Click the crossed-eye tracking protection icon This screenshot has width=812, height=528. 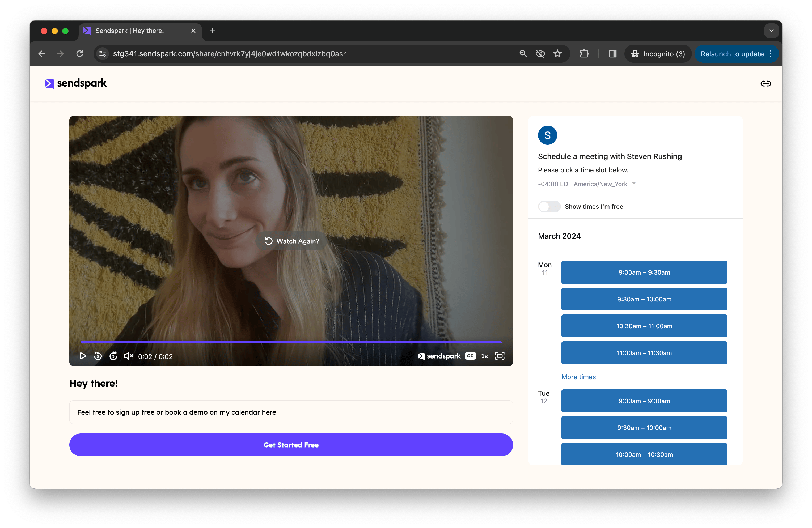(x=540, y=54)
